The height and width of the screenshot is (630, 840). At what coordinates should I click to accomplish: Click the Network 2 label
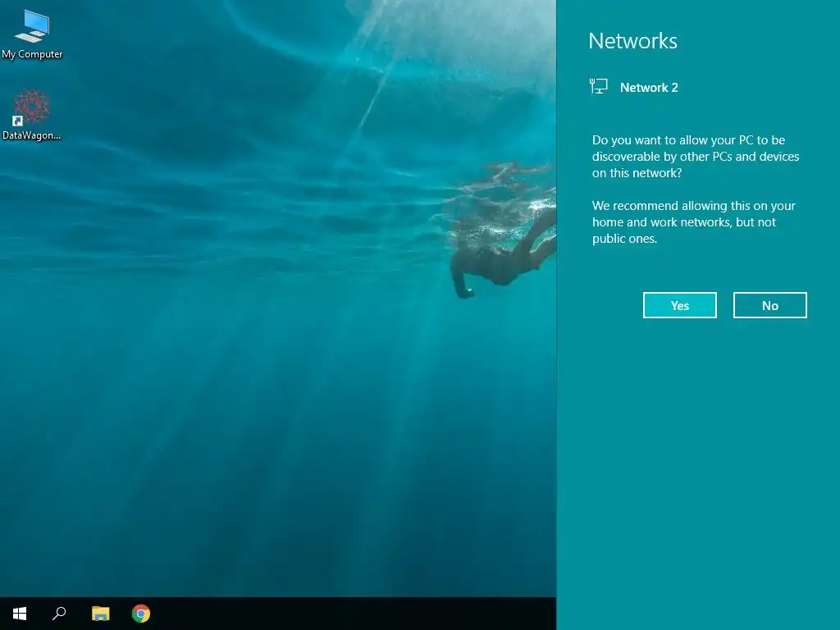point(649,87)
